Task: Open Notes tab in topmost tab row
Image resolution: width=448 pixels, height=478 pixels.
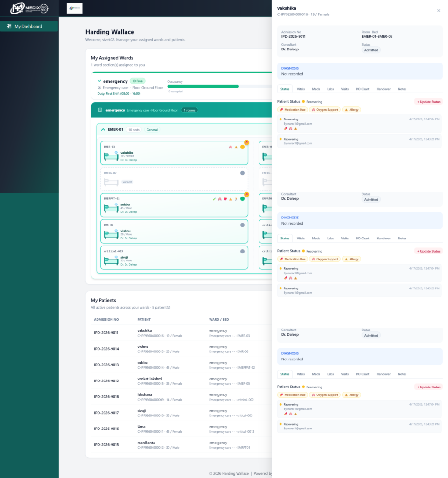Action: (402, 89)
